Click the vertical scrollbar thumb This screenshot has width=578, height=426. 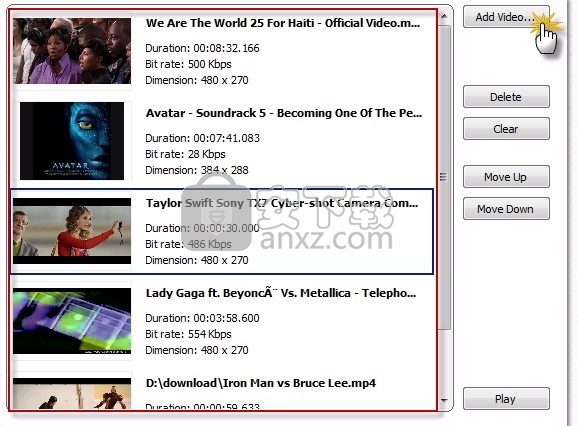[444, 177]
